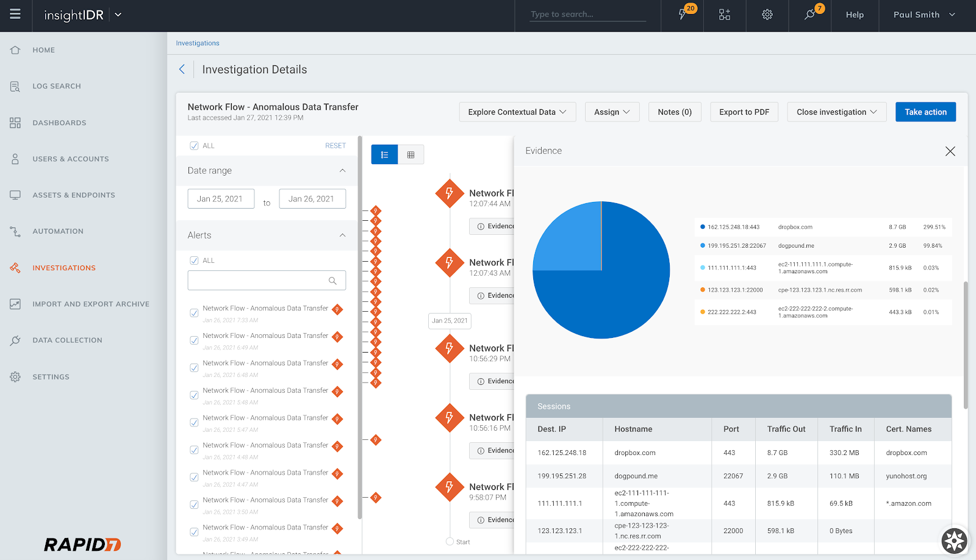Click legend dot for 123.123.123.1:22000
Viewport: 976px width, 560px height.
pos(703,290)
